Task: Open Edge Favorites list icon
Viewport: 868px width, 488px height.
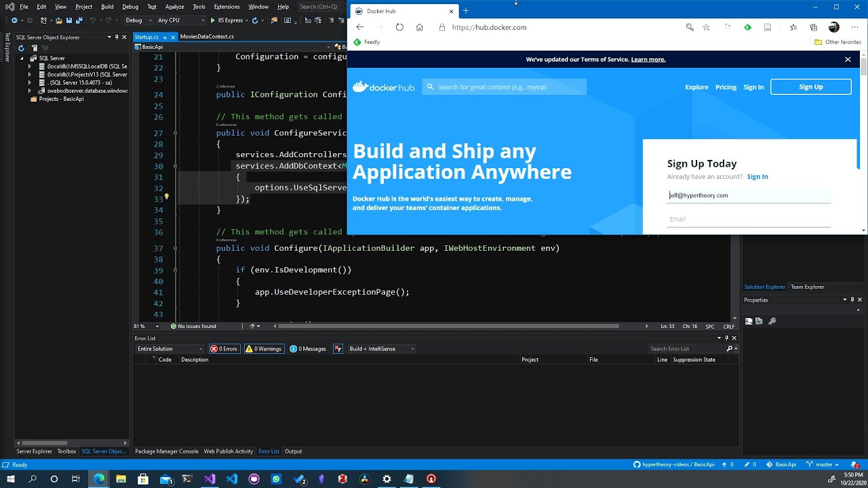Action: tap(793, 27)
